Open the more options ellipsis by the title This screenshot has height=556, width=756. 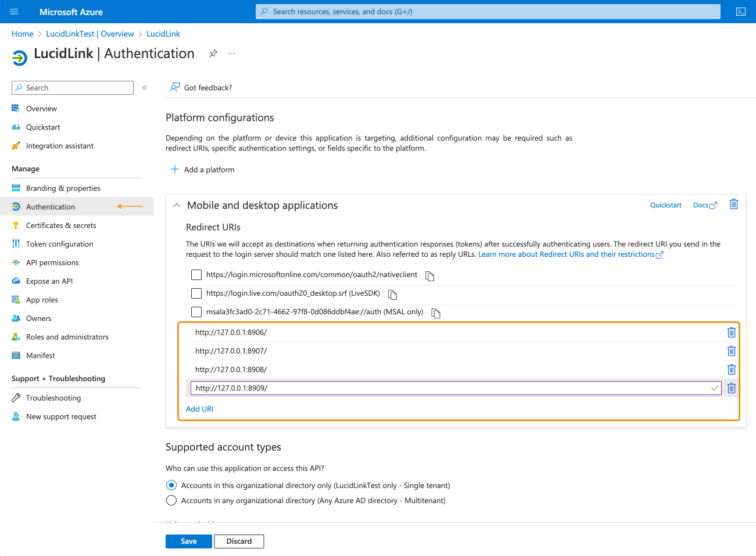point(232,53)
